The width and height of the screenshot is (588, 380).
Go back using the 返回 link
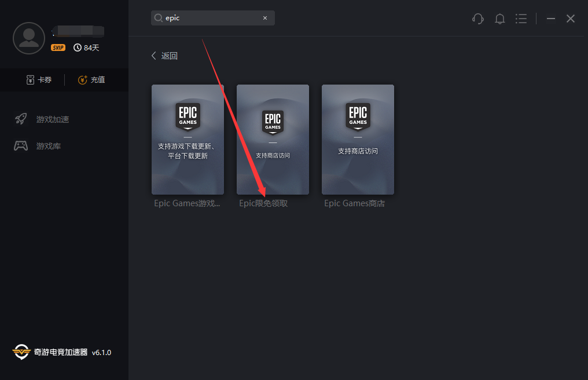[x=164, y=56]
